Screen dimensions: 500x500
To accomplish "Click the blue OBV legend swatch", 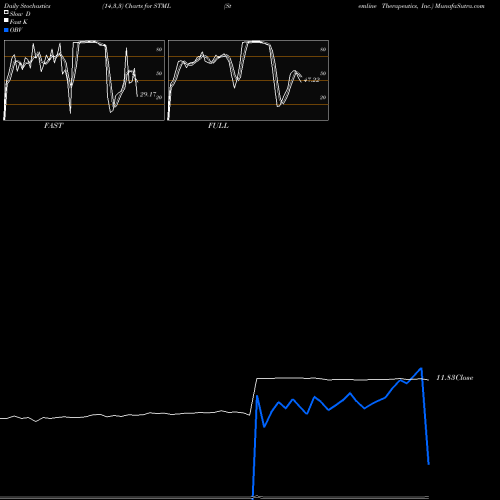I will click(x=6, y=30).
